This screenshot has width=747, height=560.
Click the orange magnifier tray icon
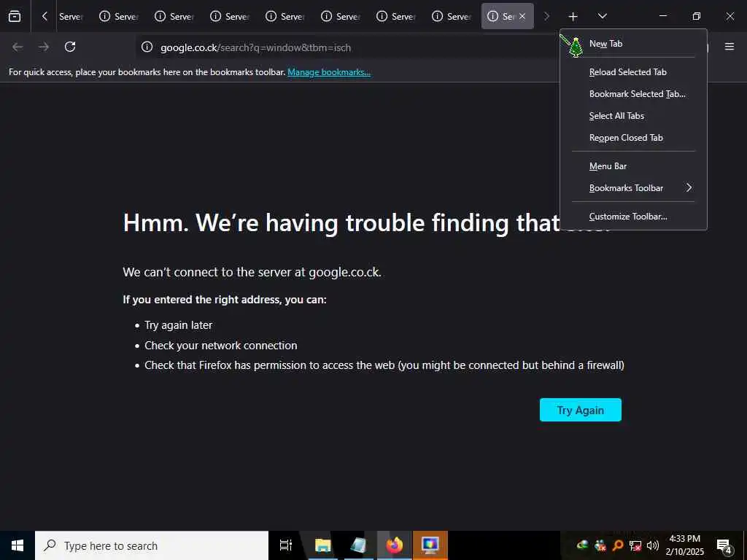pos(617,545)
